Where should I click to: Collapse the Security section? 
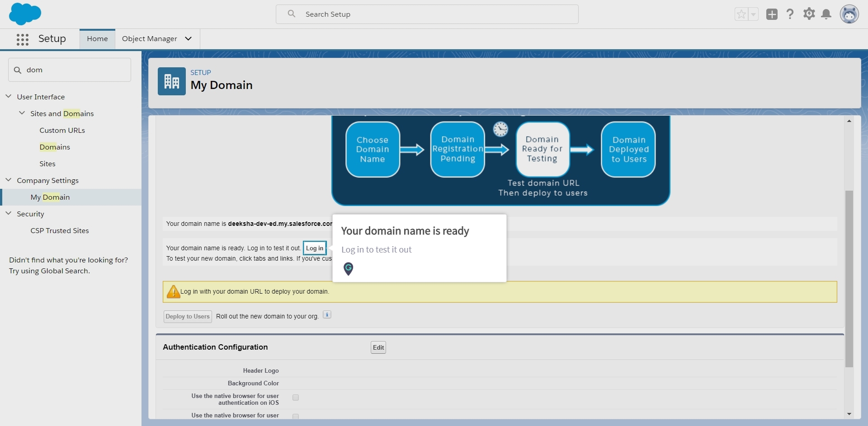pos(9,213)
